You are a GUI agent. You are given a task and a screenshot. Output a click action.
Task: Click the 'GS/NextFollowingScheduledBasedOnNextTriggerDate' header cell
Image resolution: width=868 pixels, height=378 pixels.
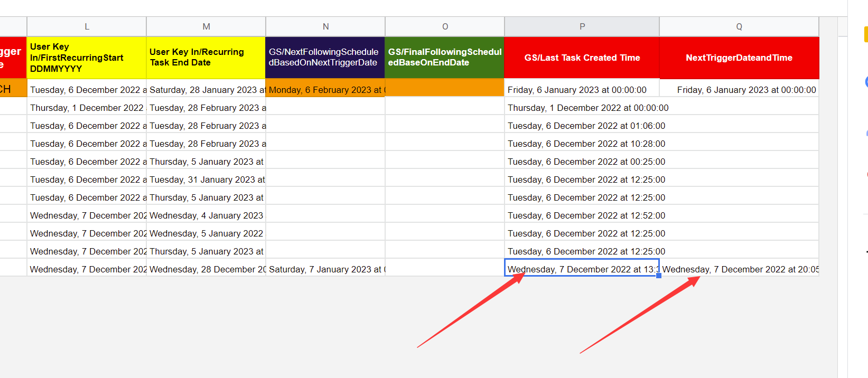(325, 58)
